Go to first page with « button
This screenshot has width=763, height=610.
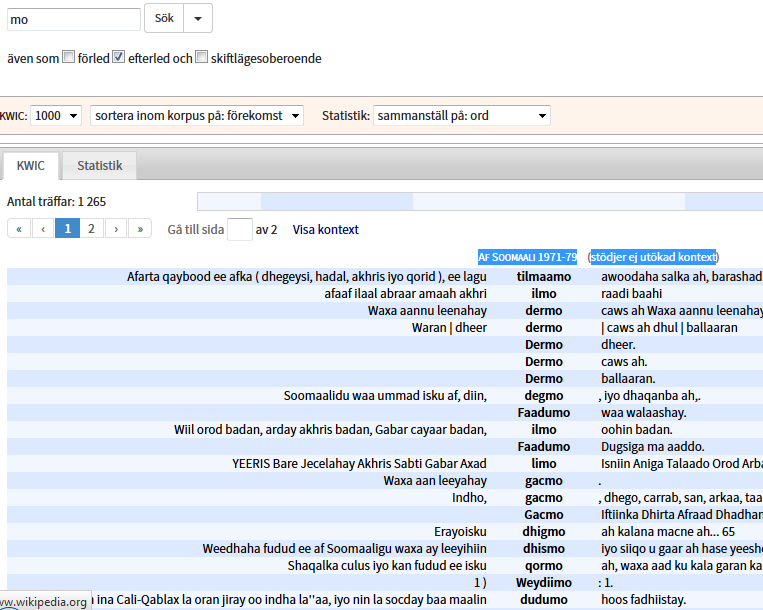[19, 229]
